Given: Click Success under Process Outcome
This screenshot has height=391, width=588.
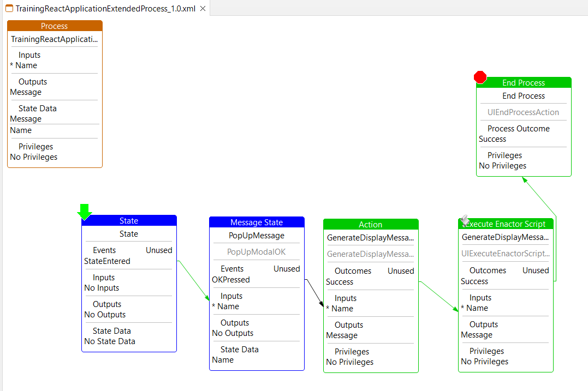Looking at the screenshot, I should 492,139.
